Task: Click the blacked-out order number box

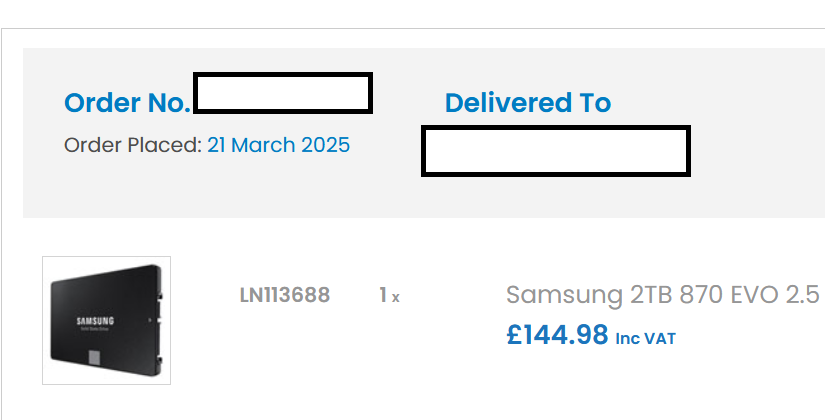Action: tap(283, 93)
